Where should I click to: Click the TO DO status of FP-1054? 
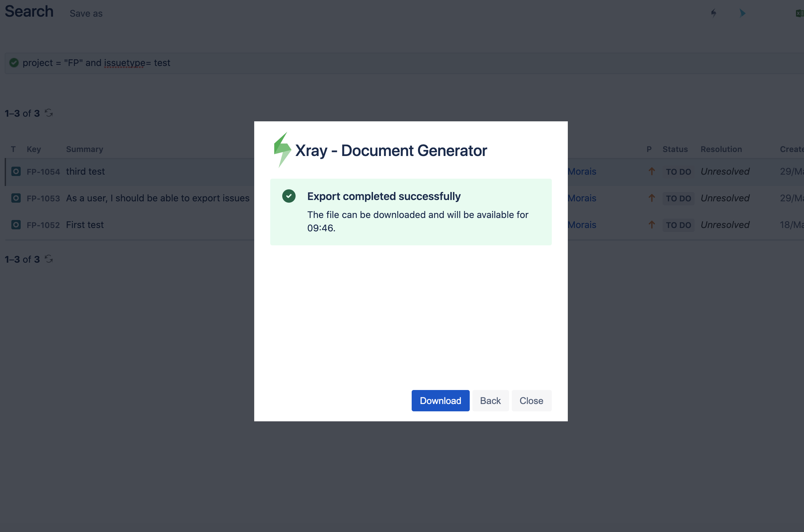[678, 172]
